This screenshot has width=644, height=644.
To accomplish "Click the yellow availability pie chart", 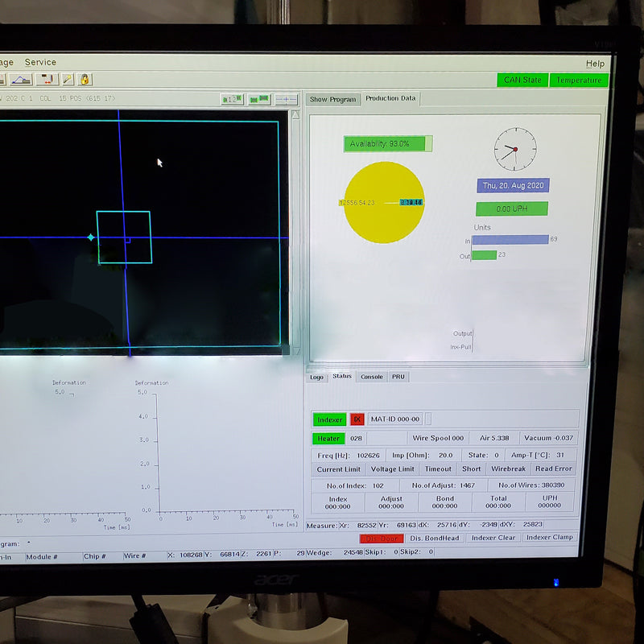I will pyautogui.click(x=384, y=203).
